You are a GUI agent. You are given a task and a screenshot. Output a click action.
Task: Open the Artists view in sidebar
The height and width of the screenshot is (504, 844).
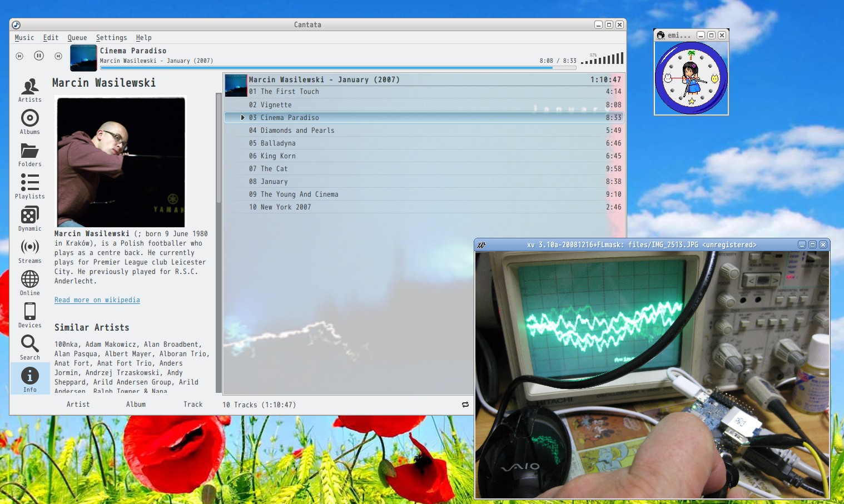pos(29,89)
